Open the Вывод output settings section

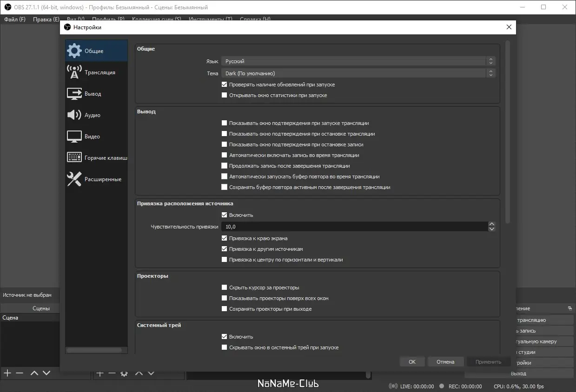[x=96, y=94]
